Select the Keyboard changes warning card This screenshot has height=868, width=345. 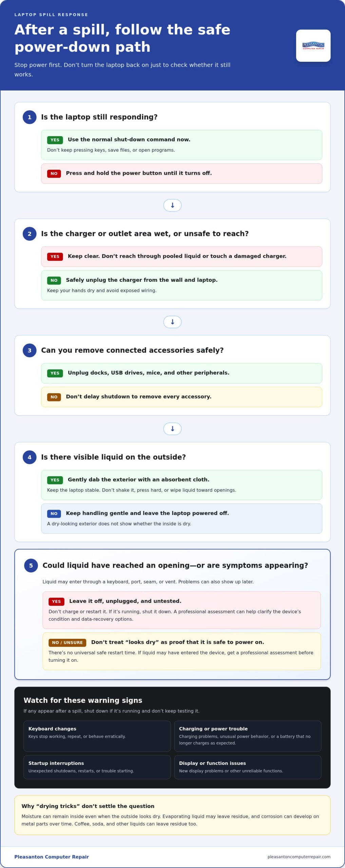coord(97,736)
